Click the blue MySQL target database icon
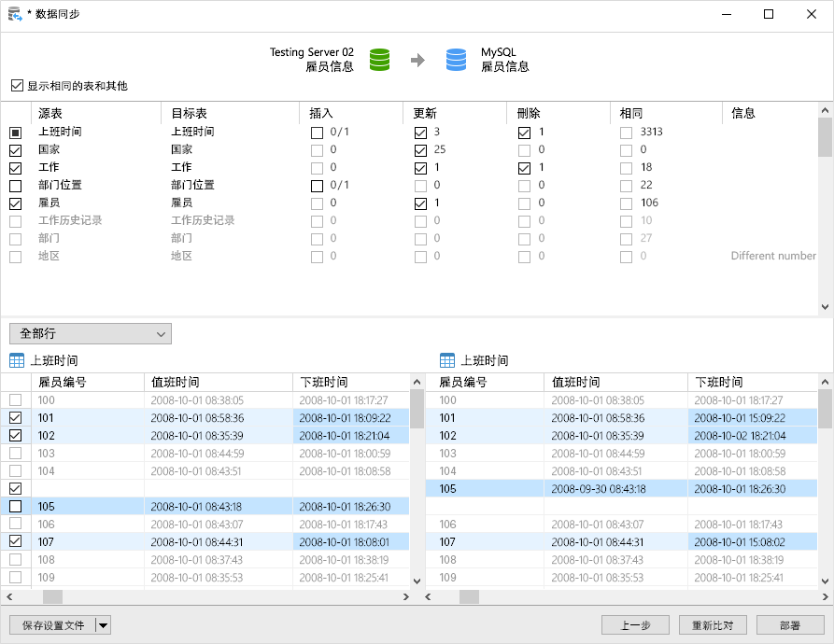Viewport: 834px width, 644px height. (456, 60)
